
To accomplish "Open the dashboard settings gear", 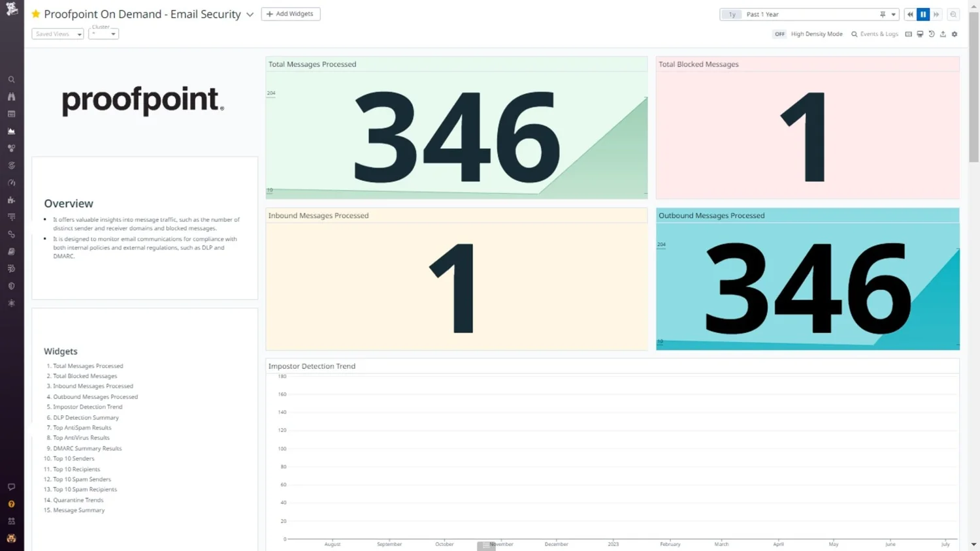I will (955, 34).
